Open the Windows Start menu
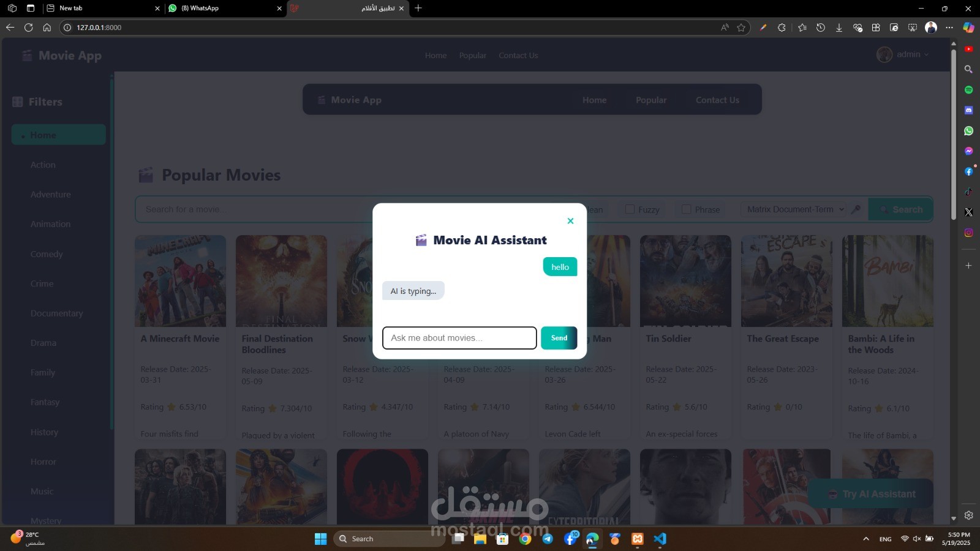Image resolution: width=980 pixels, height=551 pixels. point(320,539)
